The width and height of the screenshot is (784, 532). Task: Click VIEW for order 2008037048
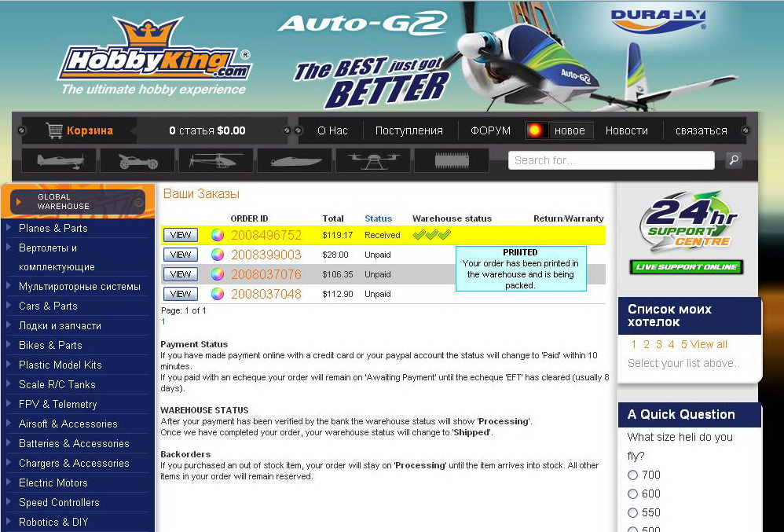click(x=181, y=293)
